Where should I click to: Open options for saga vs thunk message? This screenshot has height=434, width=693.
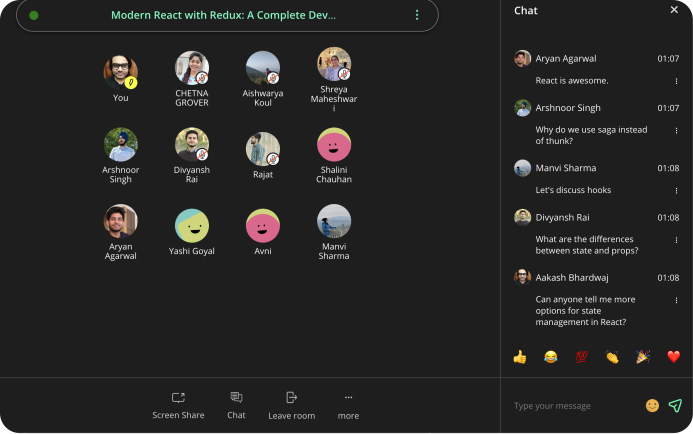[x=676, y=130]
